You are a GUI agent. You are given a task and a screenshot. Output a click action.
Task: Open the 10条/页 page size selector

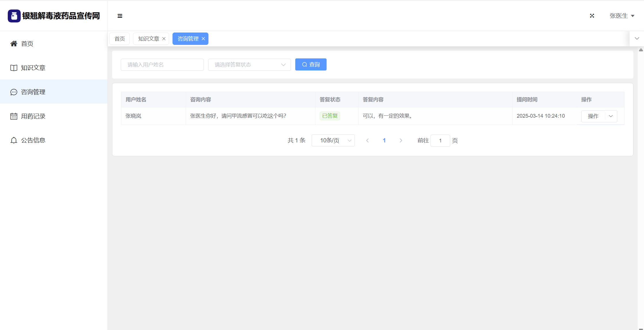tap(333, 140)
